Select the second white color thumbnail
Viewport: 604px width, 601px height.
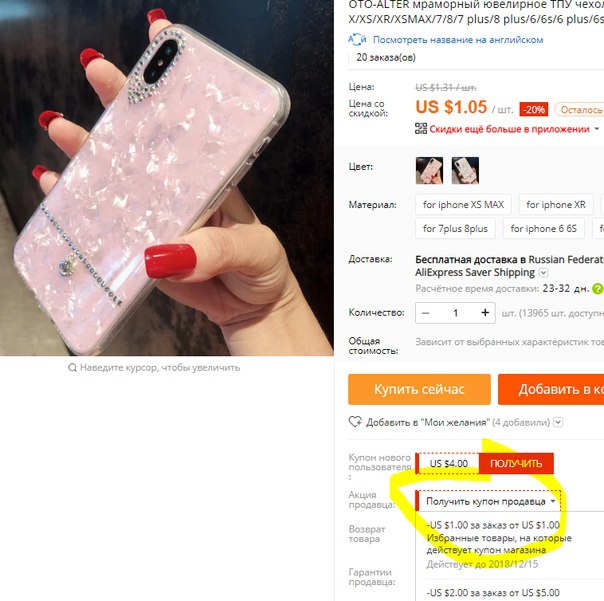465,170
